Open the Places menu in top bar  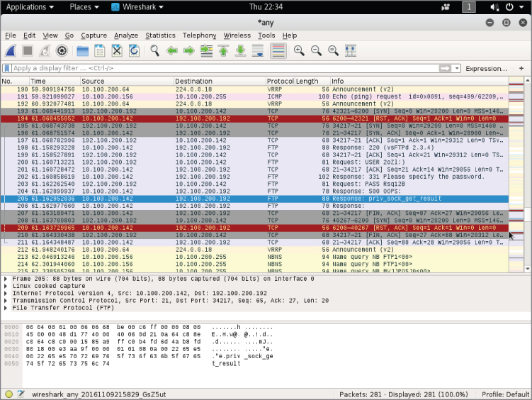(x=84, y=7)
